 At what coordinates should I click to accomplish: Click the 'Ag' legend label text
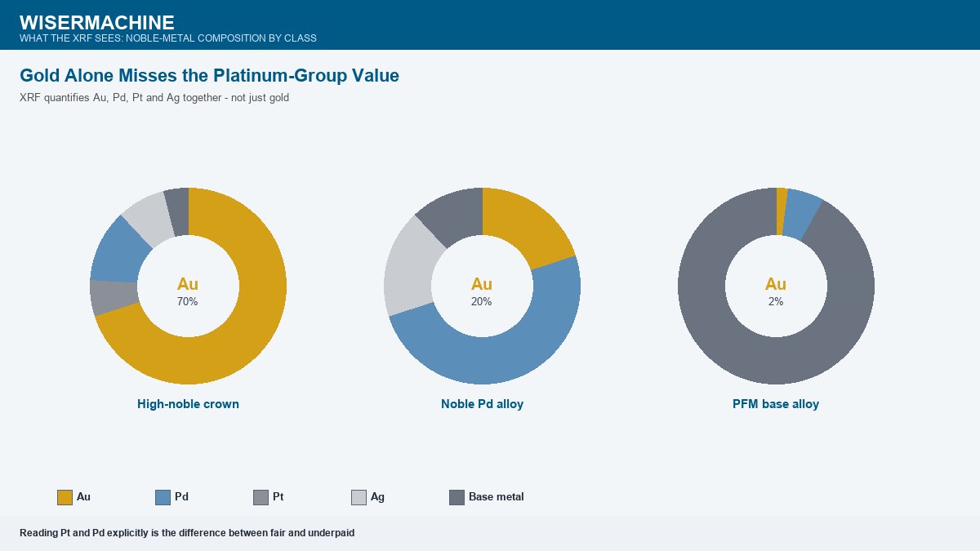(x=377, y=497)
